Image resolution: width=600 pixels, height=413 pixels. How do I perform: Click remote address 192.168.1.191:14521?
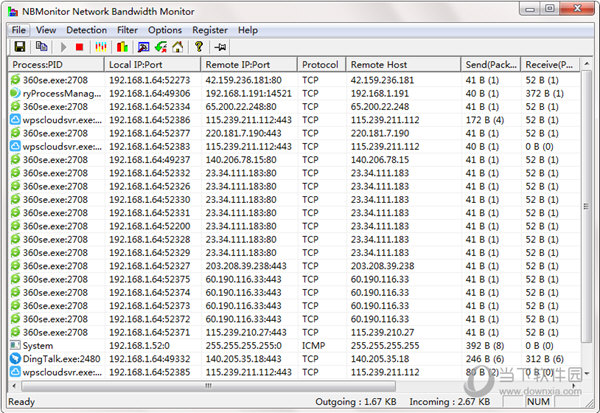pyautogui.click(x=249, y=93)
